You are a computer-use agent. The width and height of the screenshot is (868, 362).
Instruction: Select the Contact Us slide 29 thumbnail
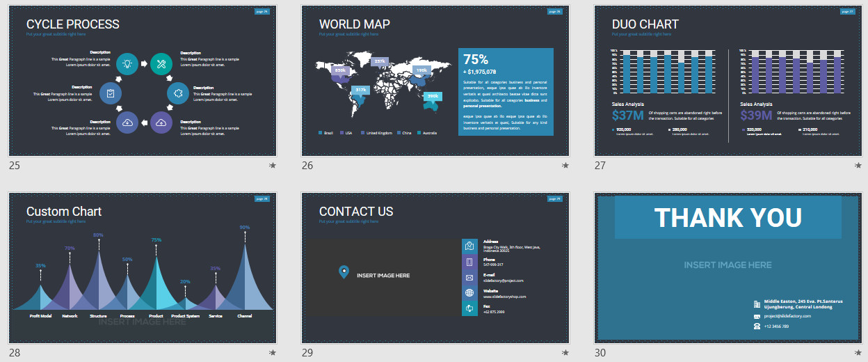coord(435,268)
